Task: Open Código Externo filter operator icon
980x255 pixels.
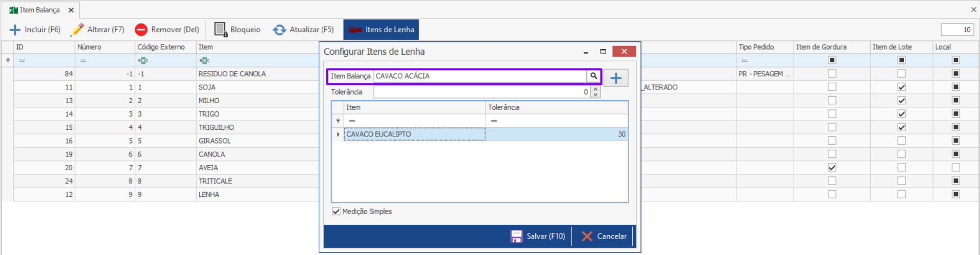Action: tap(144, 60)
